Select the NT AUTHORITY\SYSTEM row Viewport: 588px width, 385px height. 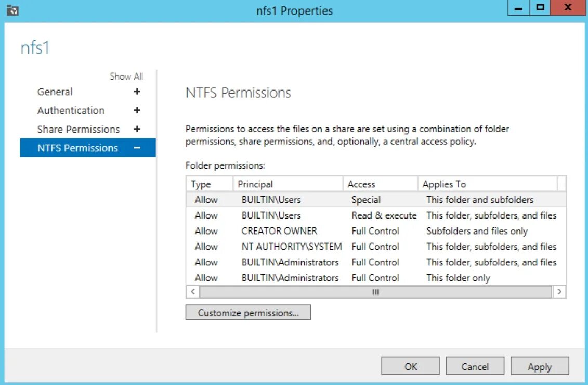pos(291,247)
